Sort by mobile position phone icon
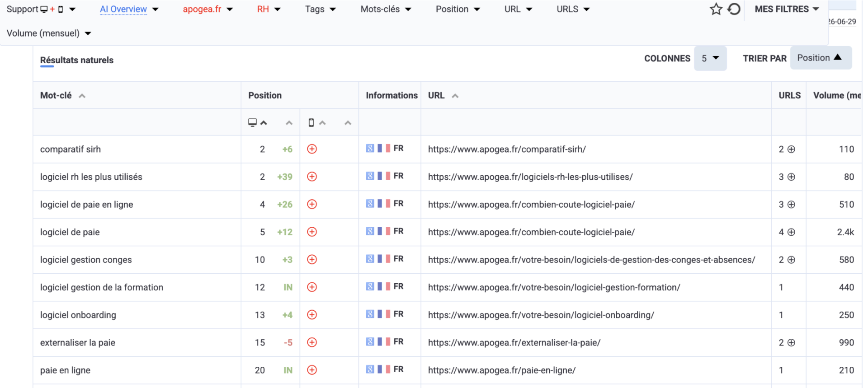Viewport: 868px width, 388px height. pyautogui.click(x=311, y=122)
